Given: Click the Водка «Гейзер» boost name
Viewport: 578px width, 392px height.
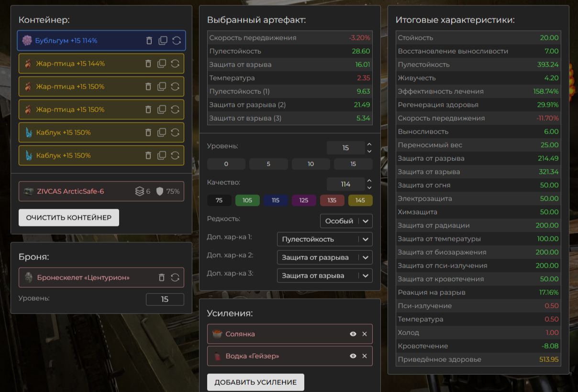Looking at the screenshot, I should 252,356.
